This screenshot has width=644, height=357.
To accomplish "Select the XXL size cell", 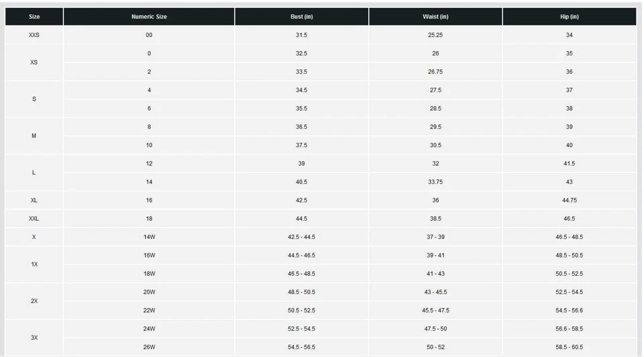I will pyautogui.click(x=34, y=219).
